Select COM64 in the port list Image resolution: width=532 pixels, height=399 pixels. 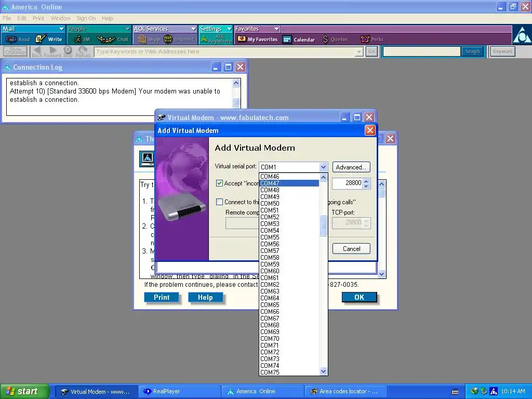pyautogui.click(x=289, y=298)
